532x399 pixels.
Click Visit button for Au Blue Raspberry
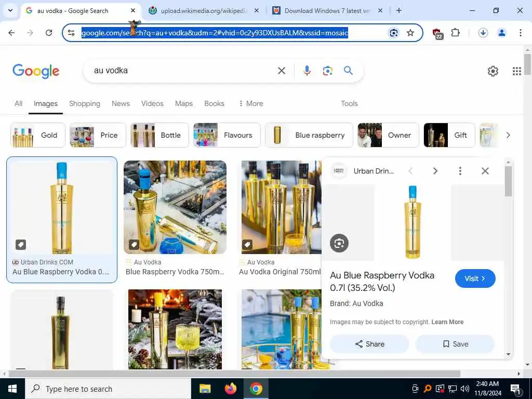coord(475,278)
